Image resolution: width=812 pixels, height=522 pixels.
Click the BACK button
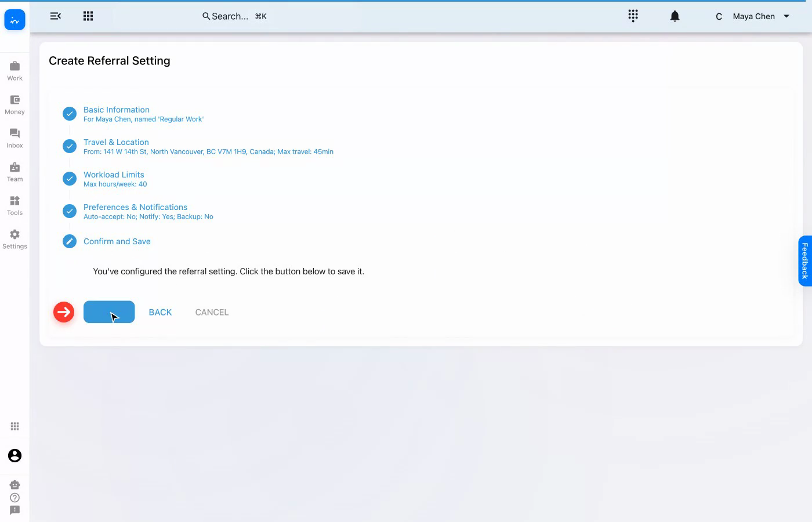(x=160, y=312)
